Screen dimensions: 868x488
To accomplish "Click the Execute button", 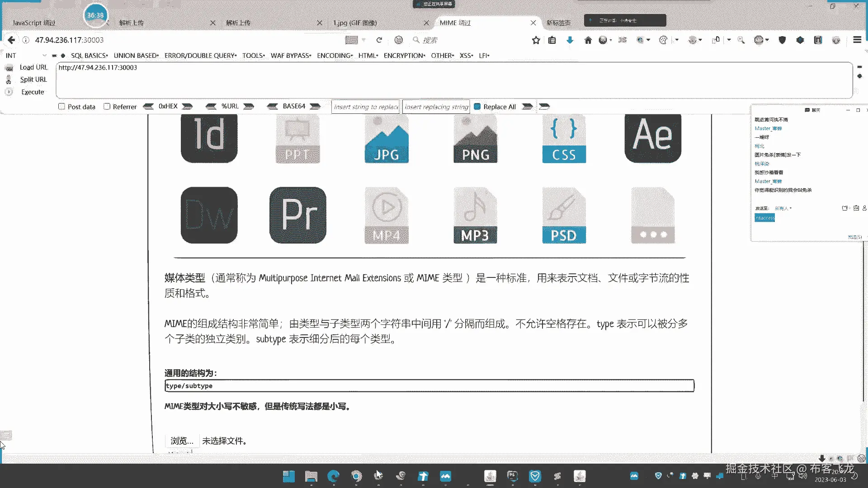I will [33, 92].
